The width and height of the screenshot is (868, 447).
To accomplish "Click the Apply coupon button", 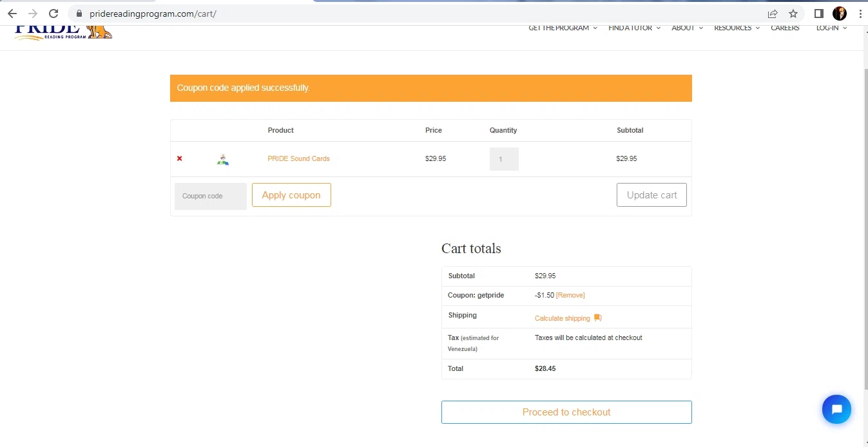I will (291, 195).
